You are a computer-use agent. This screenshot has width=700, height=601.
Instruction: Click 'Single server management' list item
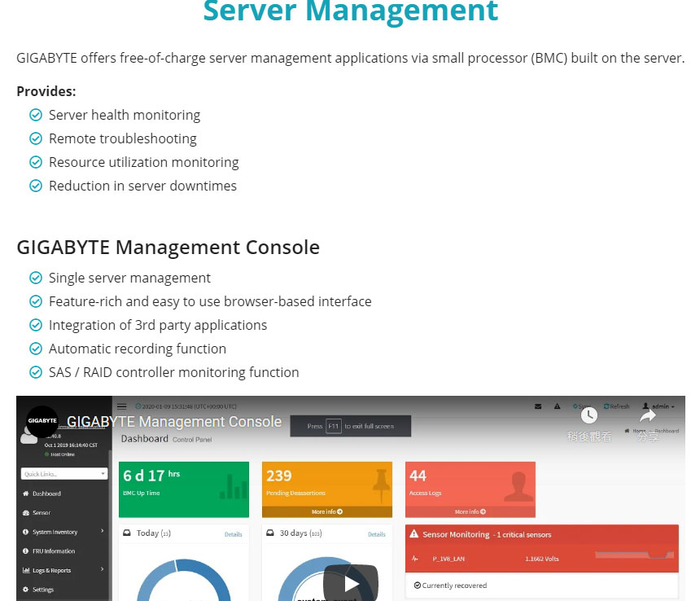point(129,279)
